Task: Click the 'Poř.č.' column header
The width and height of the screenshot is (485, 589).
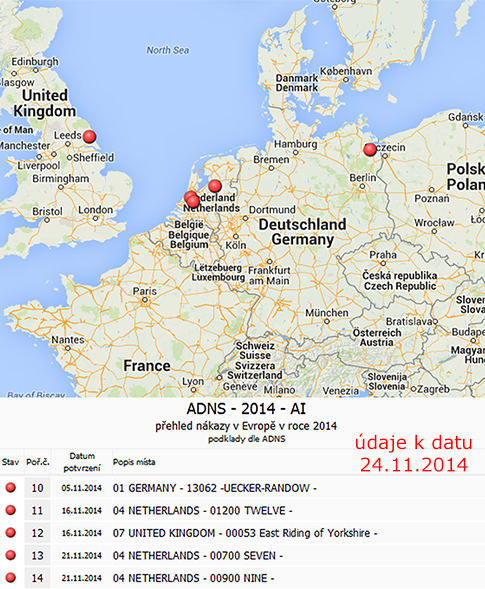Action: point(38,462)
